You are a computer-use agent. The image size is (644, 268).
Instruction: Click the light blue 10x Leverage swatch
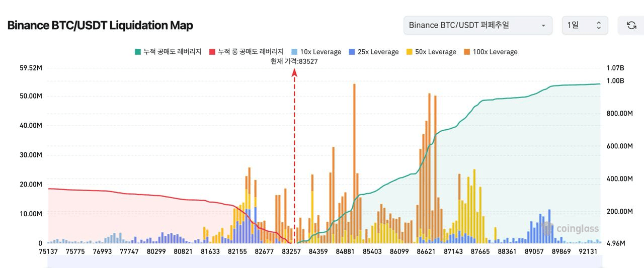(x=293, y=52)
